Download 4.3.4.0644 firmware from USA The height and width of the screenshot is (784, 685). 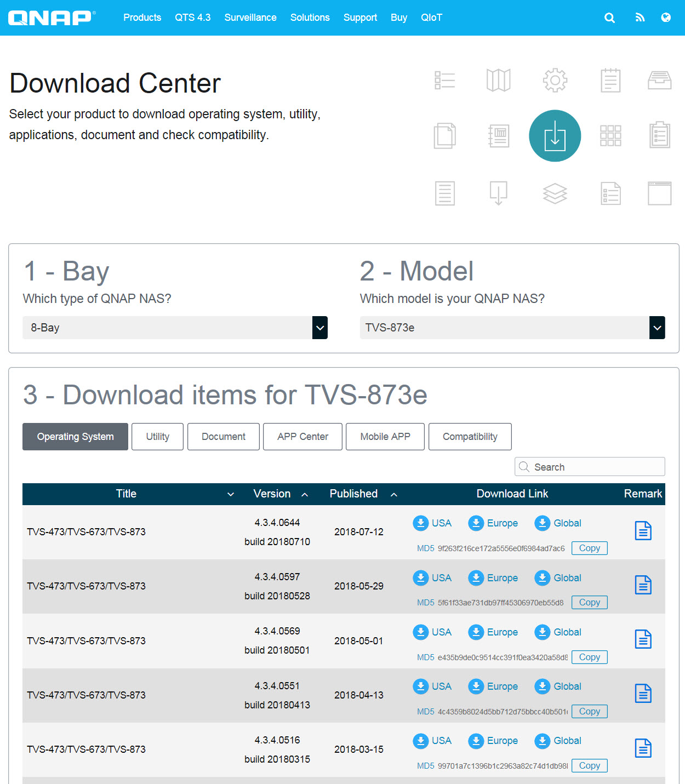(432, 523)
